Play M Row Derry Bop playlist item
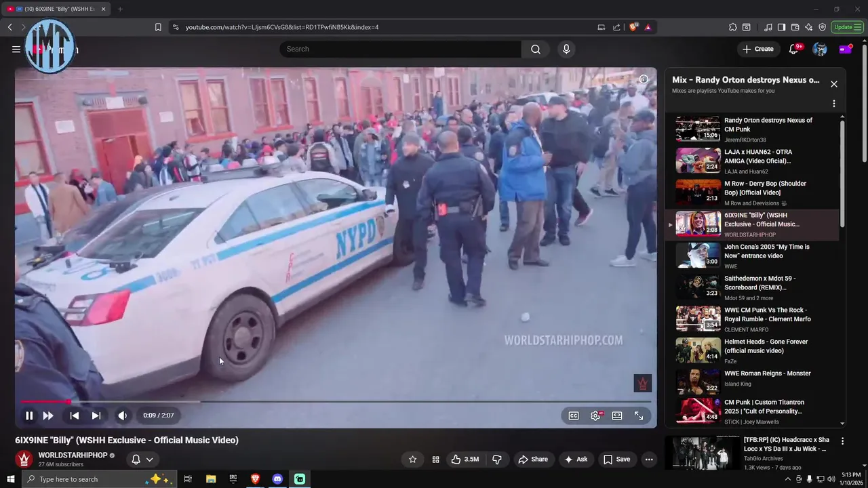The height and width of the screenshot is (488, 868). point(753,192)
